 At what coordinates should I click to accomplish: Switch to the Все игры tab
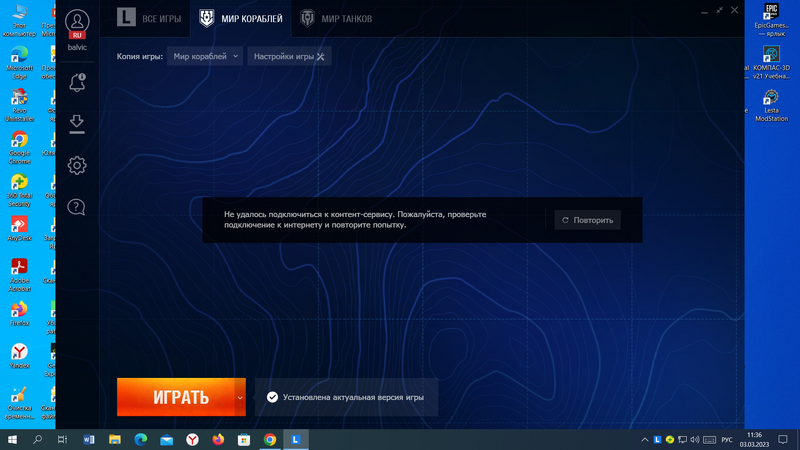click(x=149, y=18)
